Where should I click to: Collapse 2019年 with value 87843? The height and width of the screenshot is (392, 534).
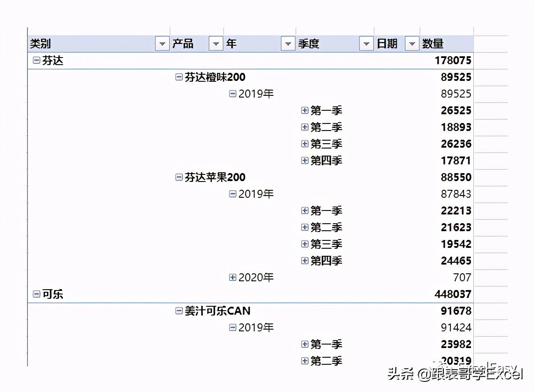[x=233, y=194]
